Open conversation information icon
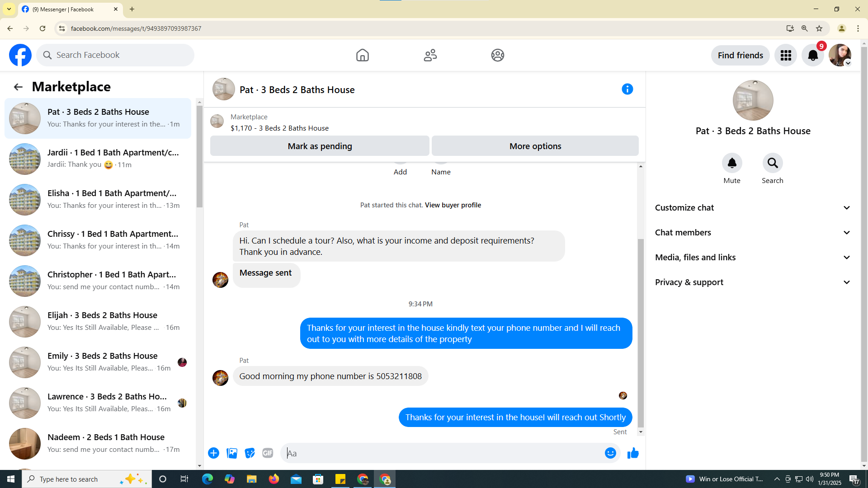 pyautogui.click(x=627, y=89)
